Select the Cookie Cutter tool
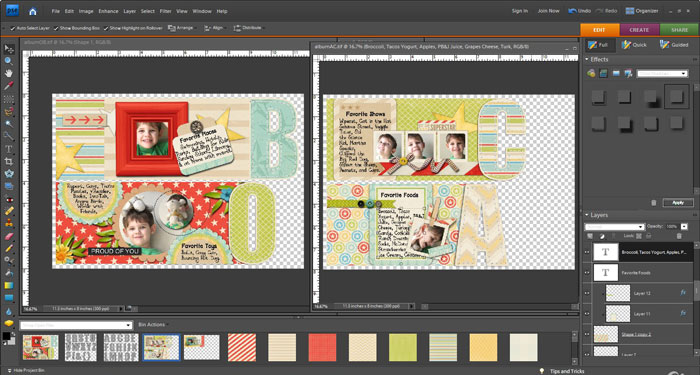 (x=8, y=174)
